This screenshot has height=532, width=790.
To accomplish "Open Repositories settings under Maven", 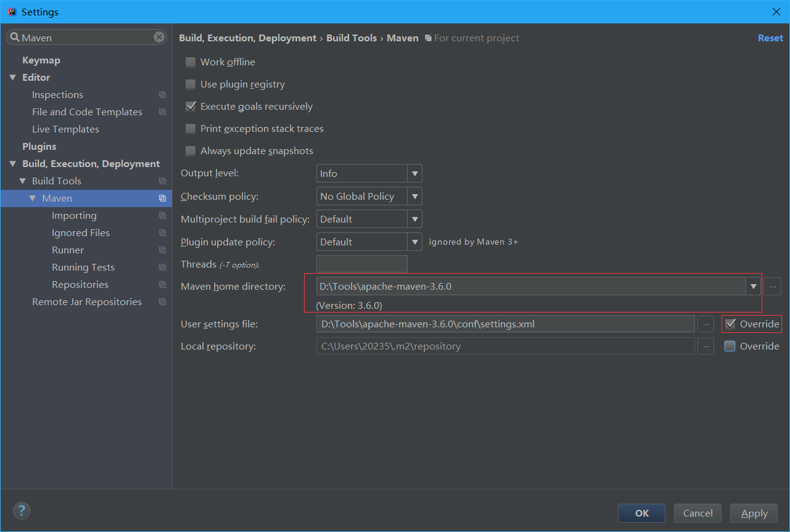I will (80, 285).
